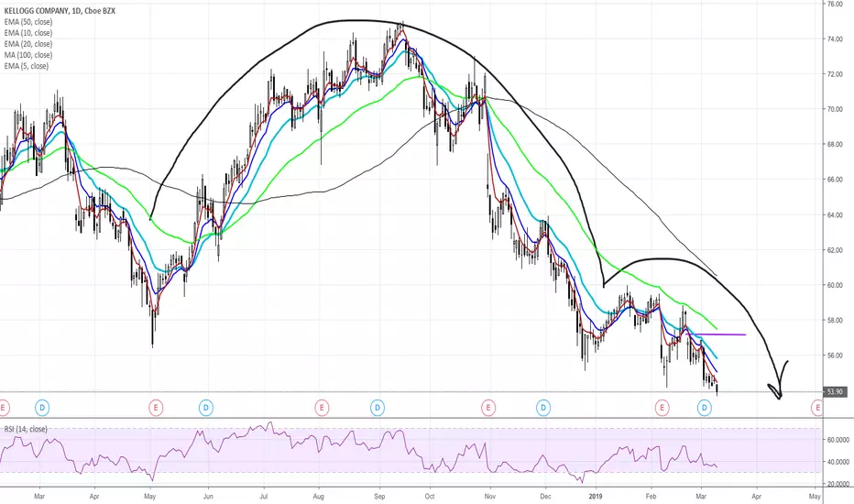Click the earnings E marker near Feb

pyautogui.click(x=662, y=407)
